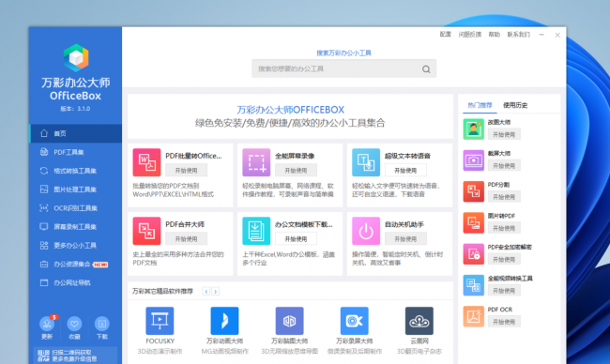The height and width of the screenshot is (364, 610).
Task: Click the 云展网 cloud icon
Action: click(419, 321)
